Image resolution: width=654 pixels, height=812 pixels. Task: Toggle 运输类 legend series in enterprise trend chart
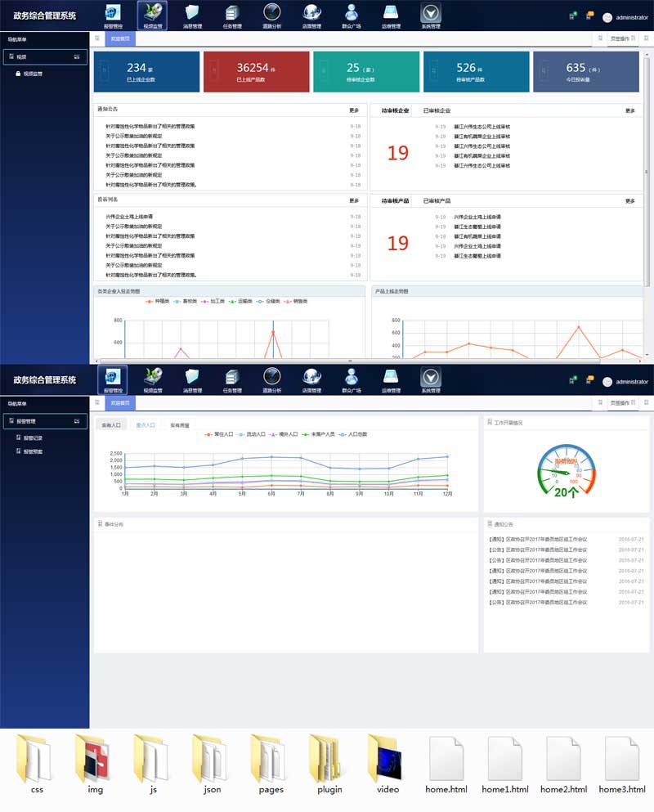point(240,301)
